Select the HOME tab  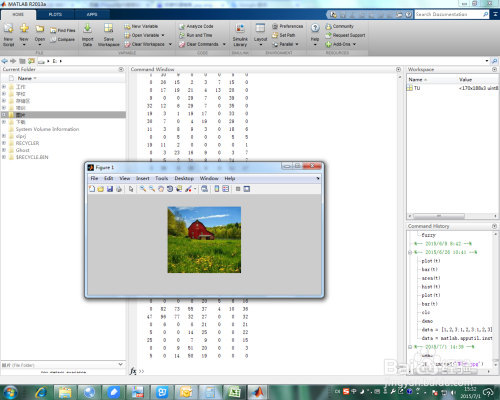click(18, 14)
